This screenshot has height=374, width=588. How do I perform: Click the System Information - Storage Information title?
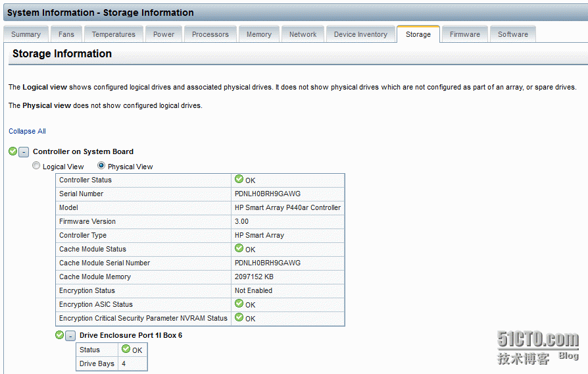click(101, 13)
